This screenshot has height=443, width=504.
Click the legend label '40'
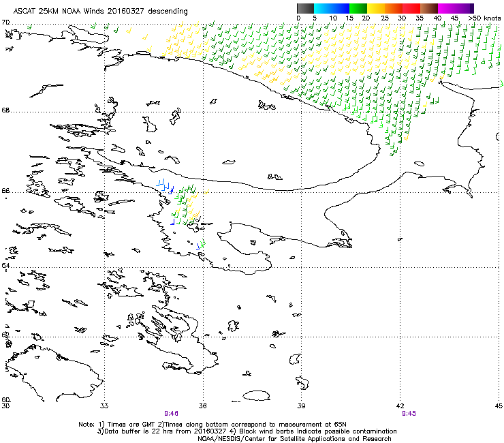pos(437,18)
